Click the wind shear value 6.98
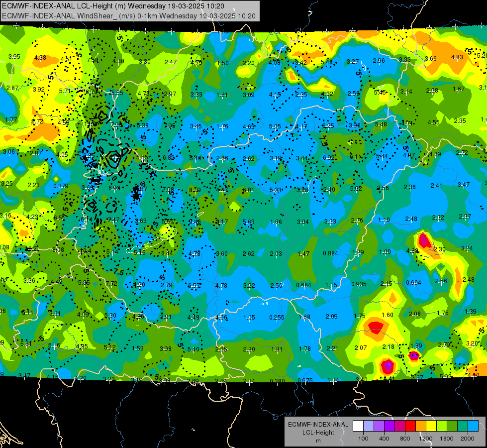 coord(114,188)
